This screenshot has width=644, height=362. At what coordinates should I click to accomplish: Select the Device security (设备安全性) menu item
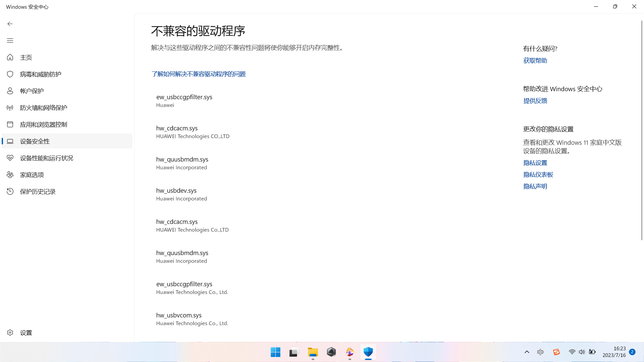[35, 141]
